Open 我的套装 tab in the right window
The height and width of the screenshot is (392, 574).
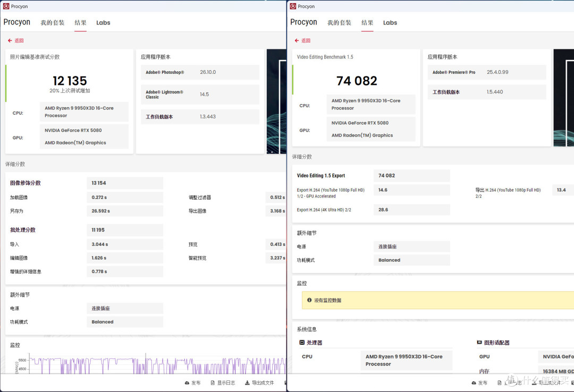coord(339,23)
